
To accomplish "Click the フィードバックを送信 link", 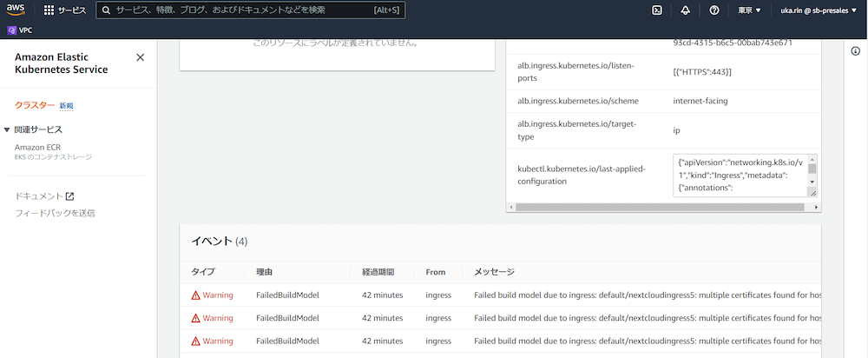I will (55, 213).
